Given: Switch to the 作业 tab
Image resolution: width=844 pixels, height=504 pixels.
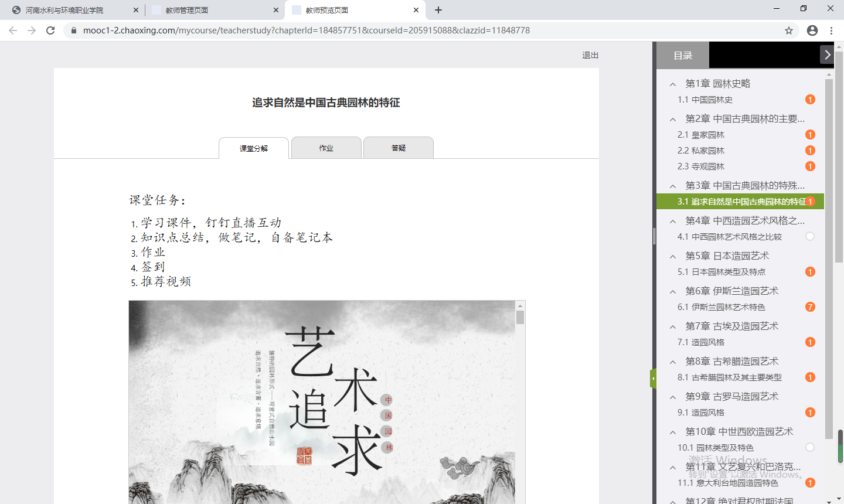Looking at the screenshot, I should pos(326,148).
